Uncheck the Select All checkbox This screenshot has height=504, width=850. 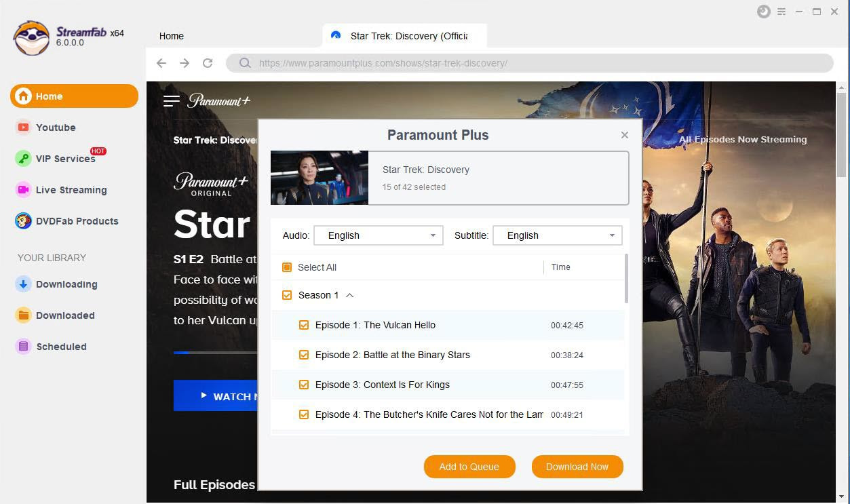286,267
